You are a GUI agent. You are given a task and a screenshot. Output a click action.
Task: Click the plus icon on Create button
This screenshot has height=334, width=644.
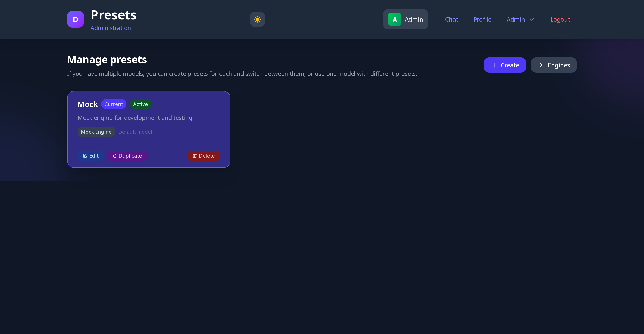click(x=494, y=65)
